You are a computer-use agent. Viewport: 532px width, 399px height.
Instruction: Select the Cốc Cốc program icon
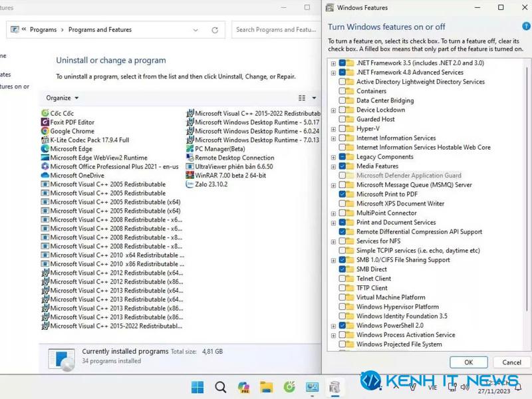[45, 113]
